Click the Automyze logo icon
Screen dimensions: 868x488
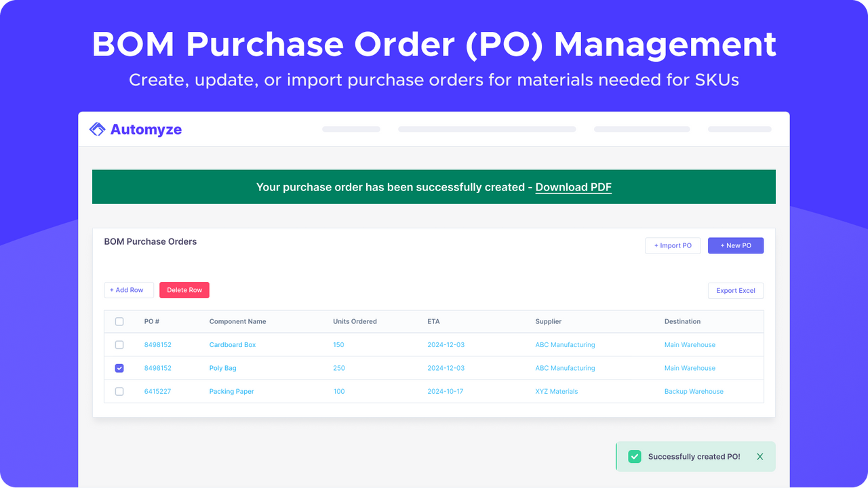97,129
